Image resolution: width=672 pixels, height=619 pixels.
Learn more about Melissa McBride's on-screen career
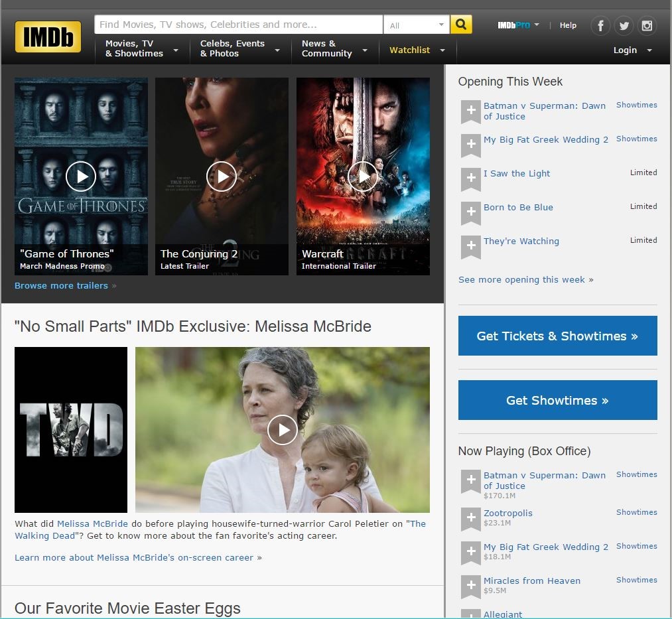pyautogui.click(x=134, y=558)
